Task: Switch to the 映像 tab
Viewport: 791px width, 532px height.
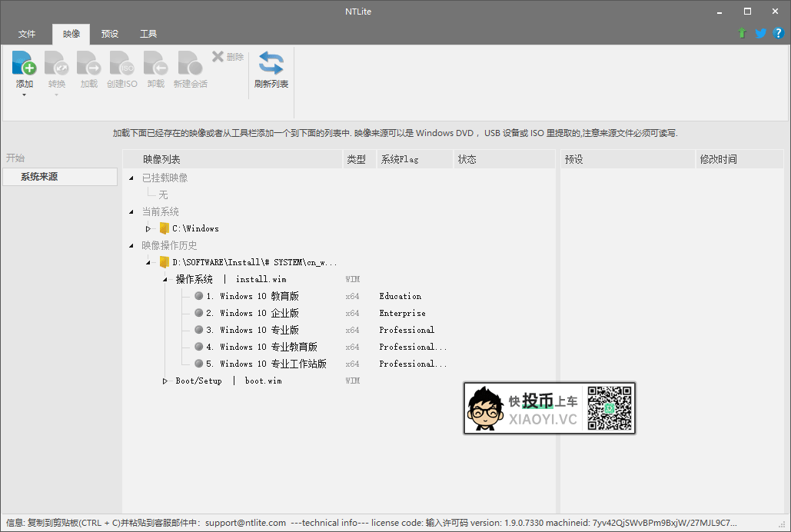Action: click(71, 34)
